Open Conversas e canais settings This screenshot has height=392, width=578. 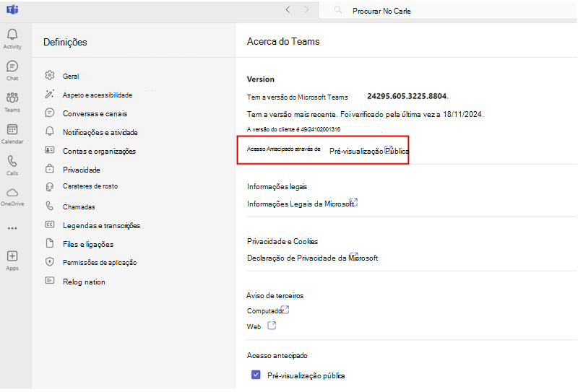pyautogui.click(x=95, y=114)
